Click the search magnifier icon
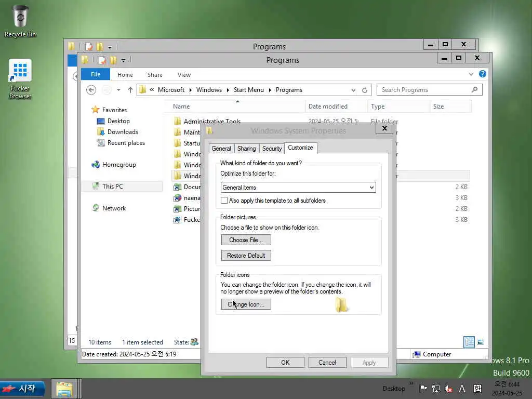 (x=475, y=89)
